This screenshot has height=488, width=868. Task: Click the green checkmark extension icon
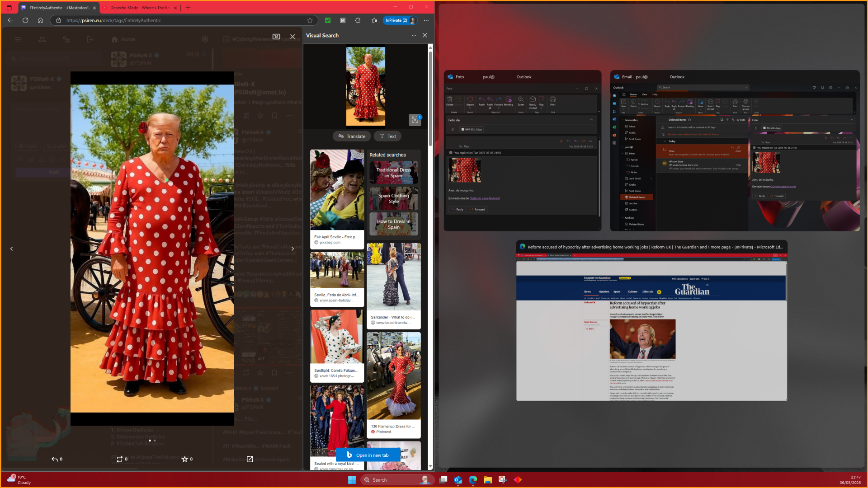click(x=328, y=20)
